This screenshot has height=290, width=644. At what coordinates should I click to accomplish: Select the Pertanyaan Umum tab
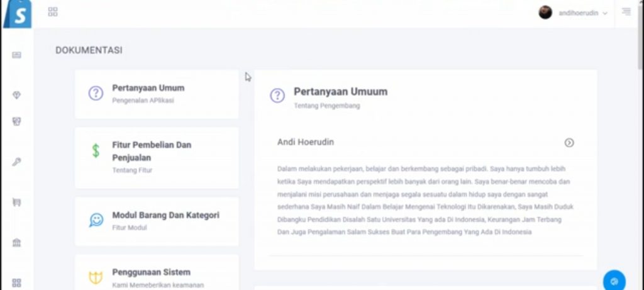pos(157,94)
